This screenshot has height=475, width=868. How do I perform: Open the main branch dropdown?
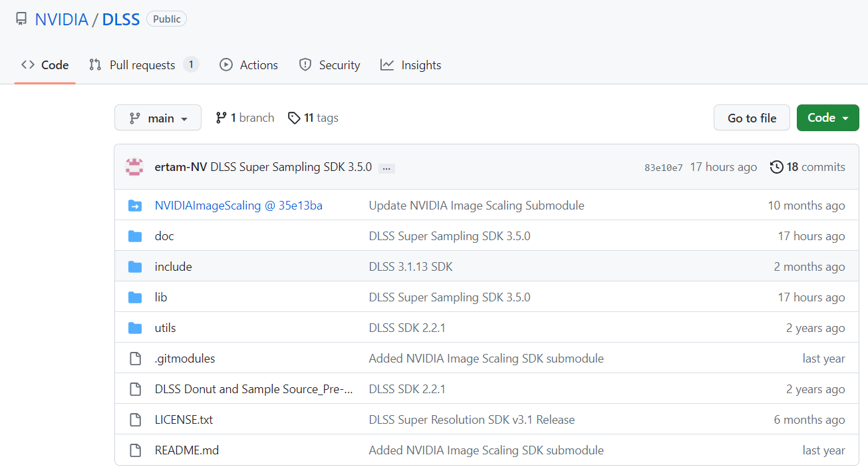coord(158,118)
